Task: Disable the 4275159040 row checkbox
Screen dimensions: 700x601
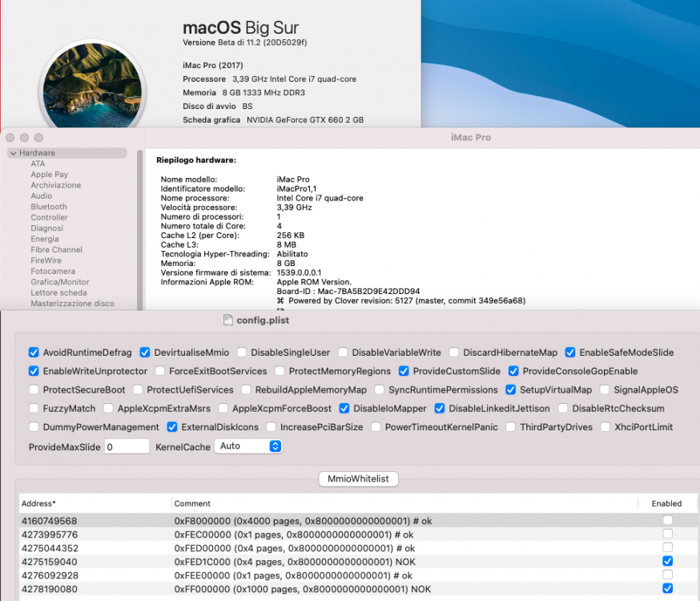Action: click(x=667, y=561)
